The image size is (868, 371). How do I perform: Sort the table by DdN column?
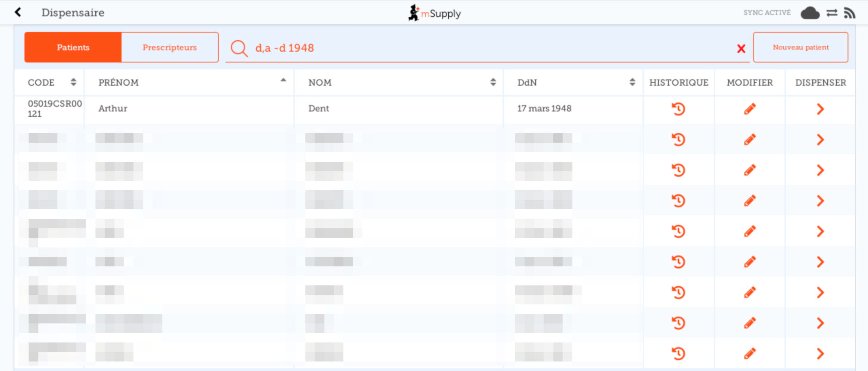point(632,82)
